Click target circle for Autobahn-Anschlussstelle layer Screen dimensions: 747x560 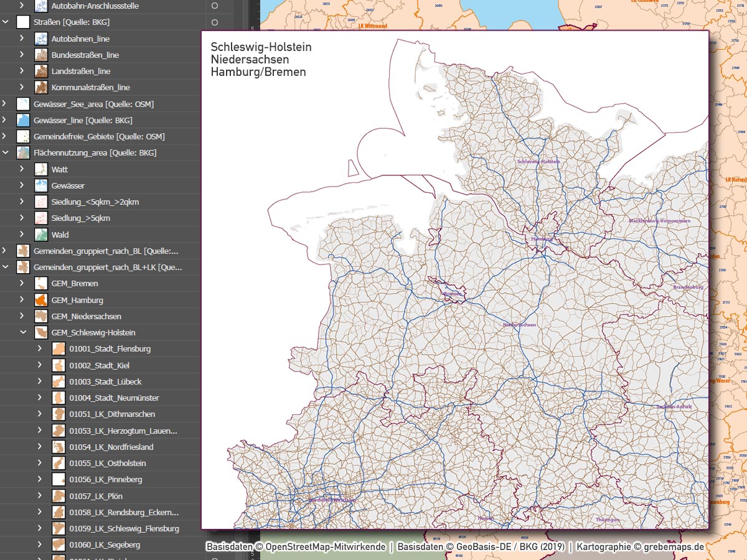[215, 6]
